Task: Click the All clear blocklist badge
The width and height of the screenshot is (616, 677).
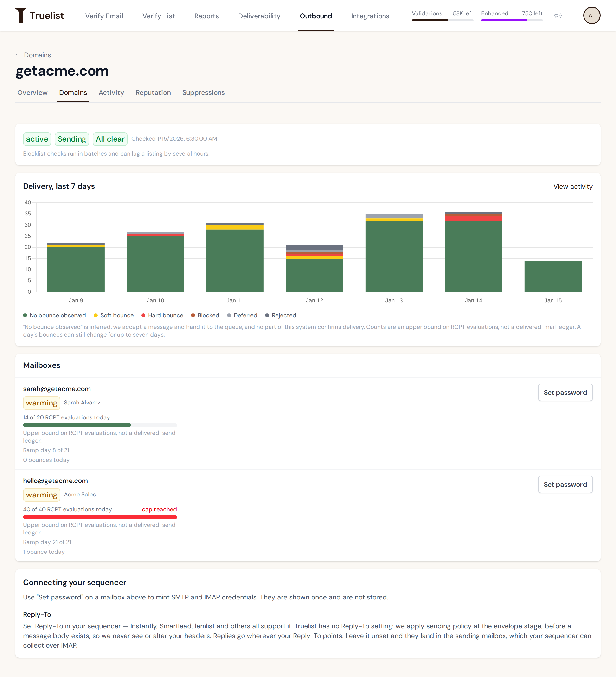Action: click(x=110, y=139)
